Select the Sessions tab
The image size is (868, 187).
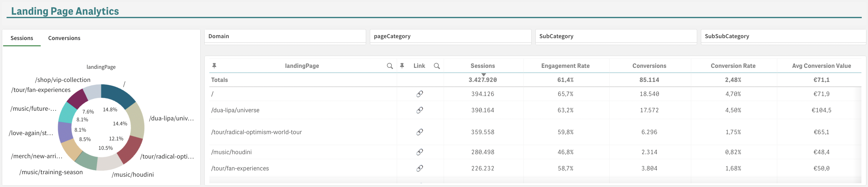coord(22,38)
